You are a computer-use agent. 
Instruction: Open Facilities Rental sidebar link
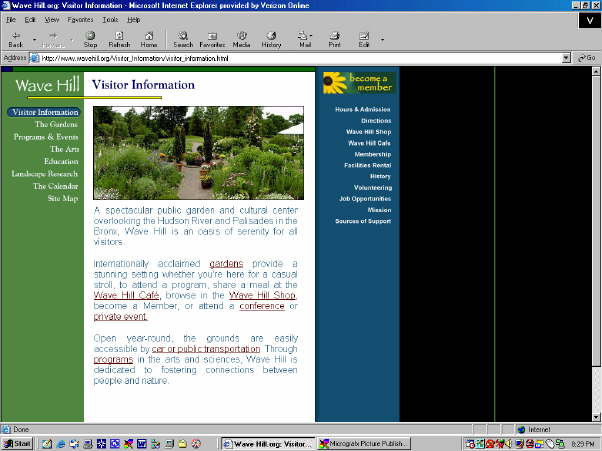pos(367,165)
